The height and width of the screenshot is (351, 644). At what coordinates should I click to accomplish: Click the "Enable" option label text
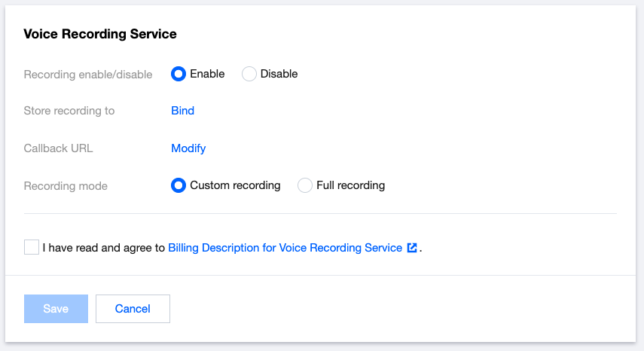[x=207, y=74]
